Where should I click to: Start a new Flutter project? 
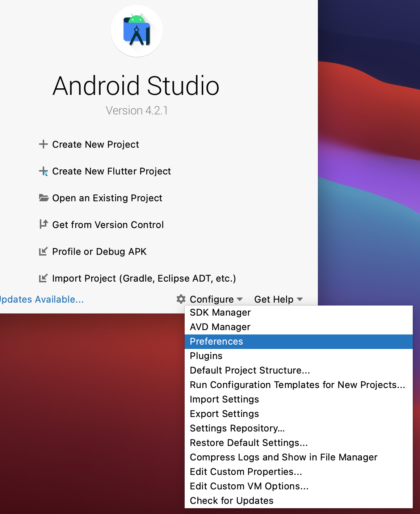(x=112, y=171)
